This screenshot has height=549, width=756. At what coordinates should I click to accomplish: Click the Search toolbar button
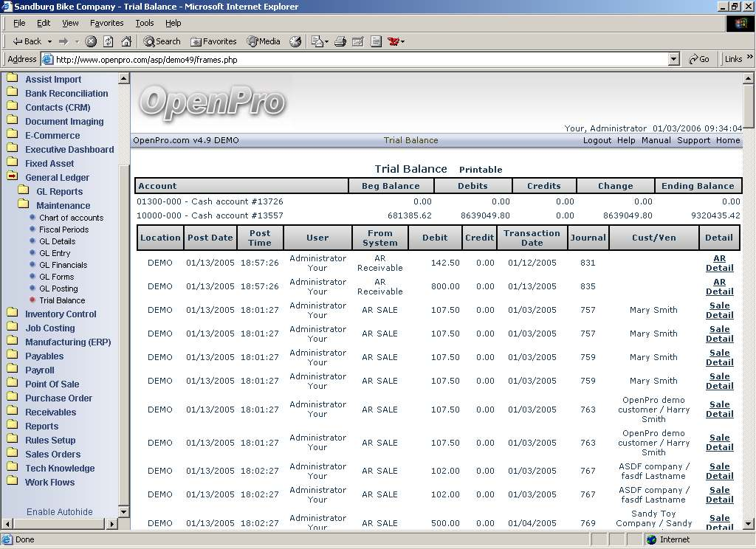(x=162, y=41)
